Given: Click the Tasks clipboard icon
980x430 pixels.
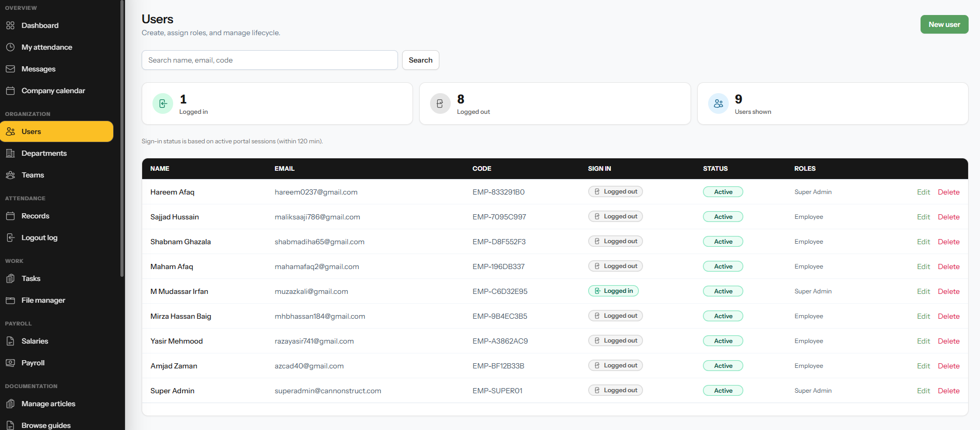Looking at the screenshot, I should (x=10, y=278).
